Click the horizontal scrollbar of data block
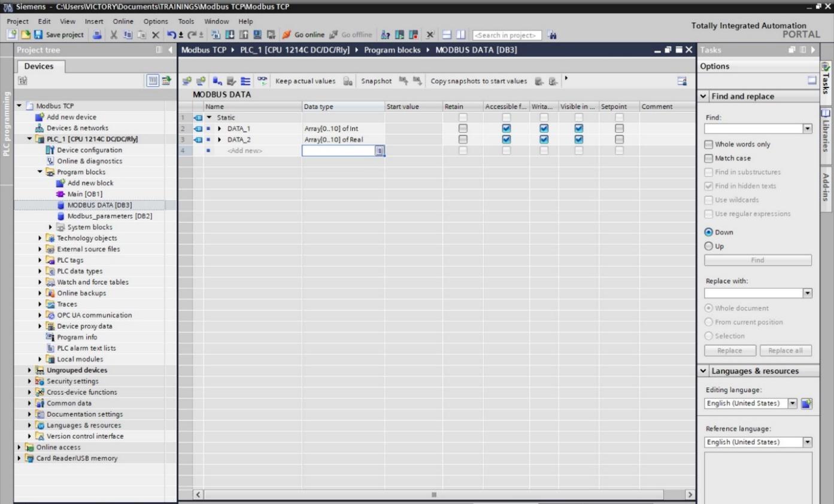 tap(435, 494)
